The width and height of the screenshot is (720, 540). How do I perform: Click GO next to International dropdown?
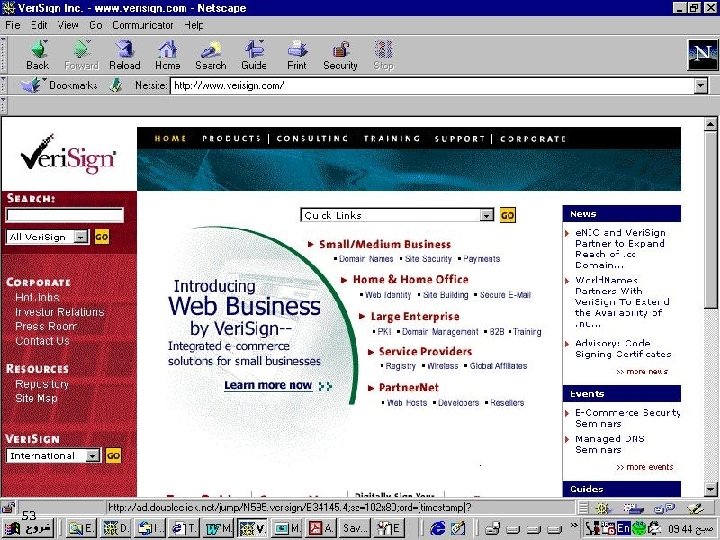(113, 456)
